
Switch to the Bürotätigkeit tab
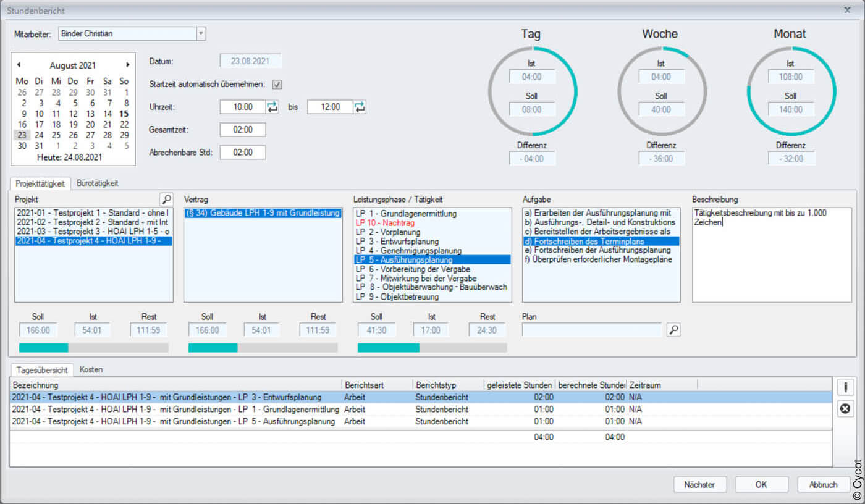[98, 183]
